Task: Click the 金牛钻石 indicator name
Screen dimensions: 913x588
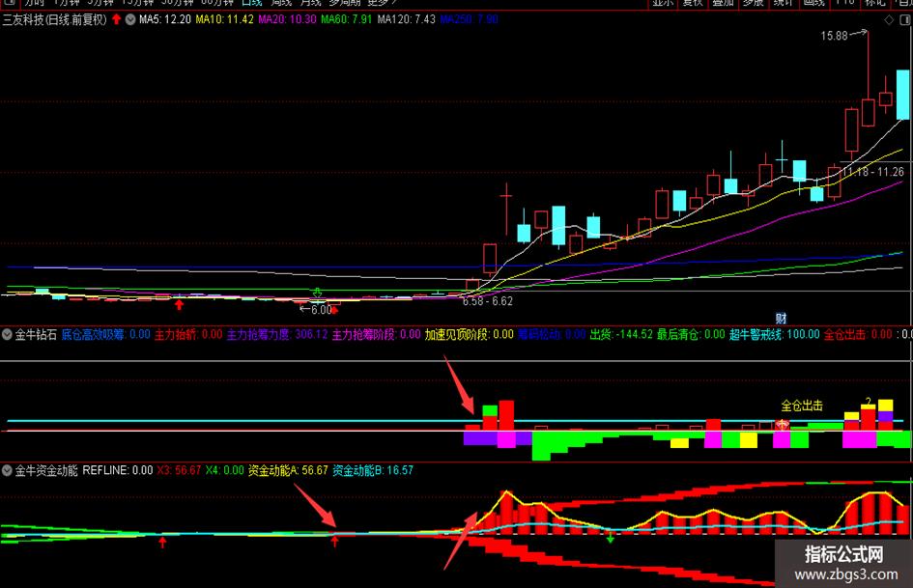Action: point(36,334)
